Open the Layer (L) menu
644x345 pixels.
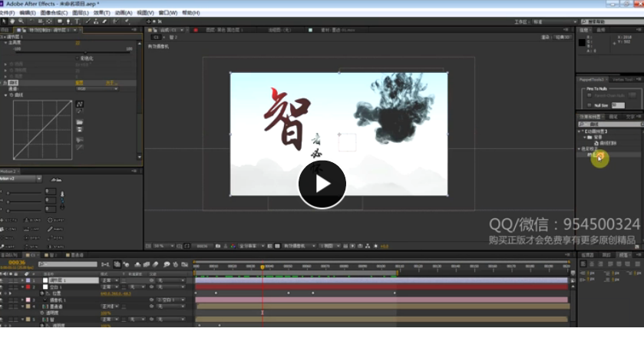click(x=81, y=13)
